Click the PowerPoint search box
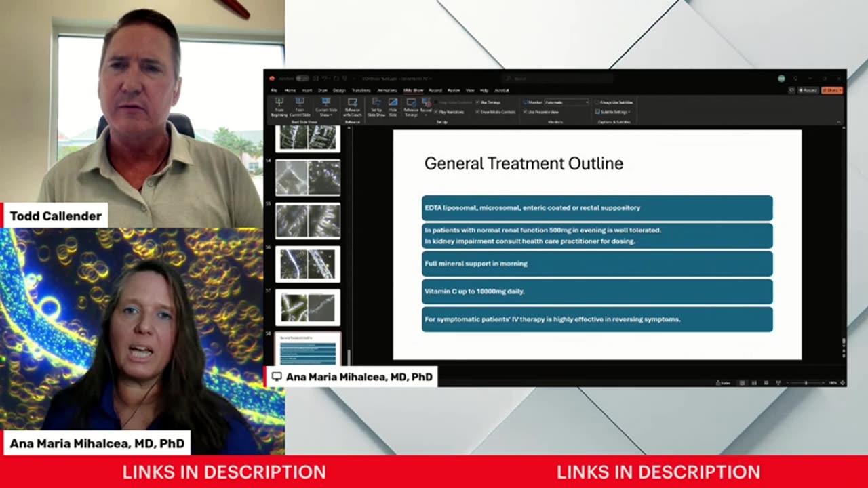 [557, 79]
